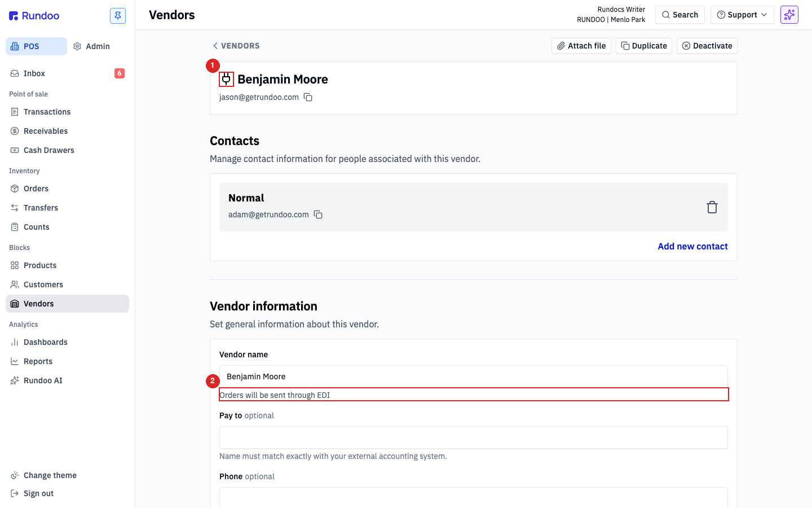Open Transactions in the sidebar
This screenshot has width=812, height=508.
pos(67,112)
